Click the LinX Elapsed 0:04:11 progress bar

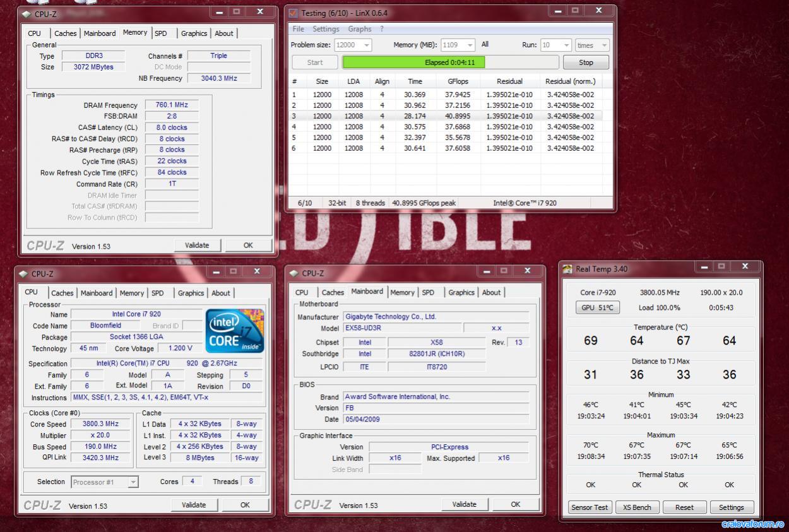click(450, 62)
